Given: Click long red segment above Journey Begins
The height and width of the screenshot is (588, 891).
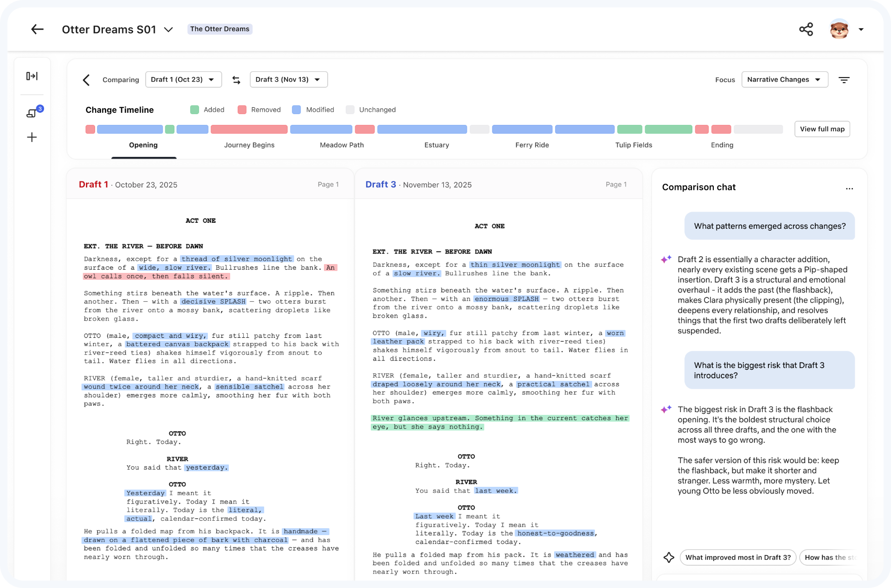Looking at the screenshot, I should tap(249, 129).
